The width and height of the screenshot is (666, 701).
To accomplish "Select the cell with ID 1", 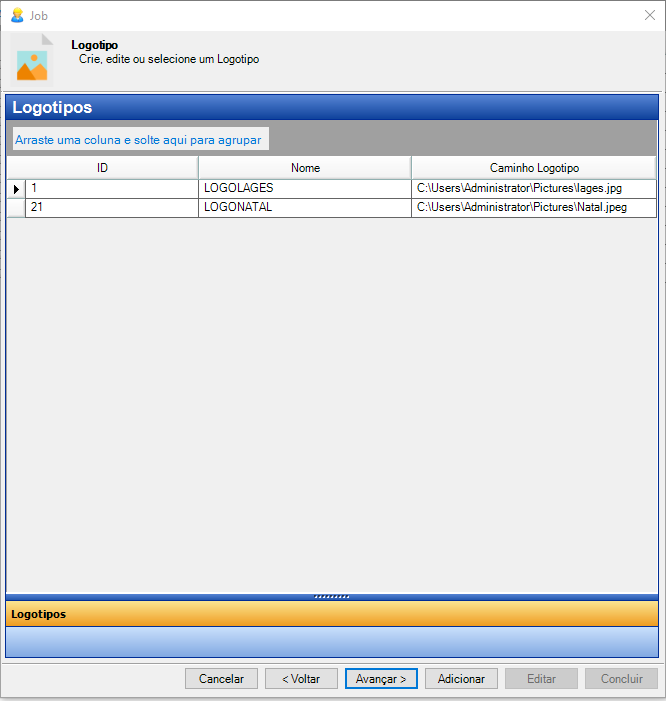I will [x=111, y=188].
